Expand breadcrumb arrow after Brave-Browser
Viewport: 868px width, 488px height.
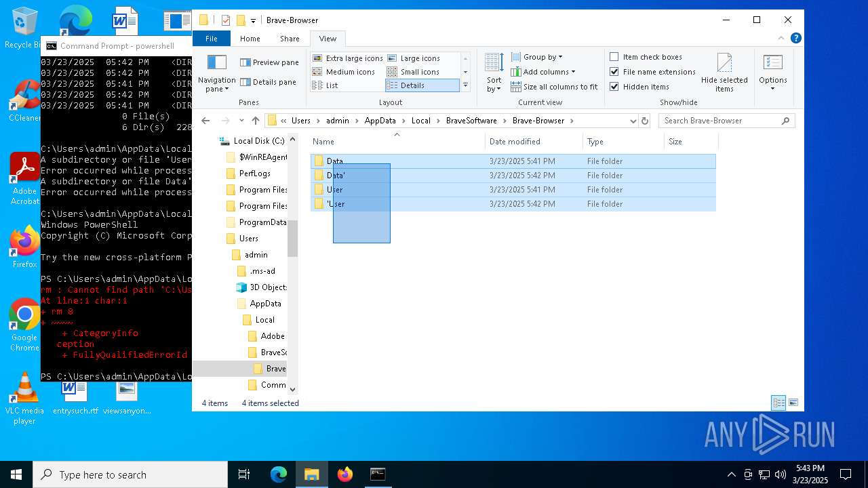point(572,121)
